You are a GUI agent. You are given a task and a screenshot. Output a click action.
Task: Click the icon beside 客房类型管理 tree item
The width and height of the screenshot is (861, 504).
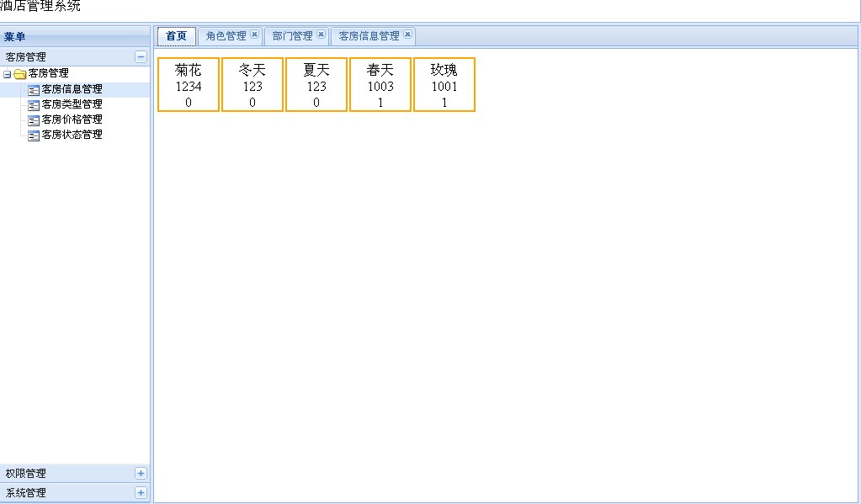click(x=34, y=104)
